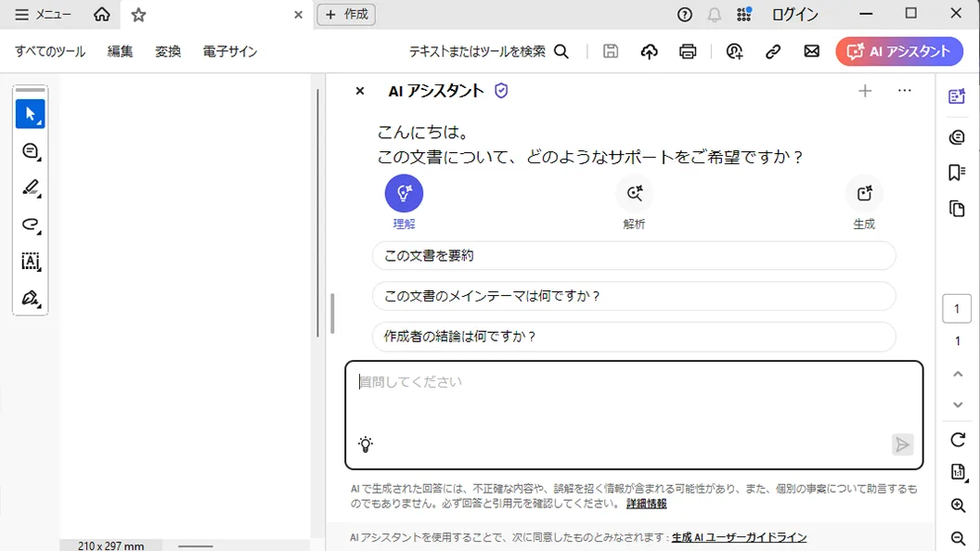Open the 生成 AI ユーザーガイドライン link
The image size is (980, 551).
[x=739, y=537]
